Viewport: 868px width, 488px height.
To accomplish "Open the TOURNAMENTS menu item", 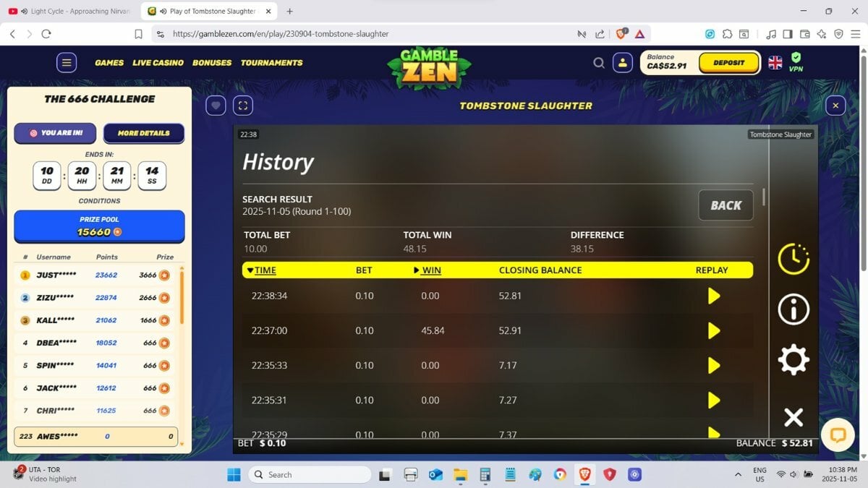I will click(x=271, y=63).
